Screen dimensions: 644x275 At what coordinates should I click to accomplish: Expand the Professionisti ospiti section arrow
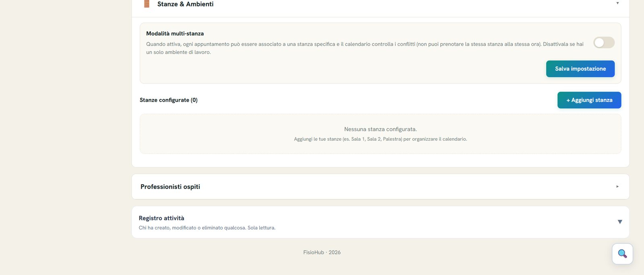617,187
